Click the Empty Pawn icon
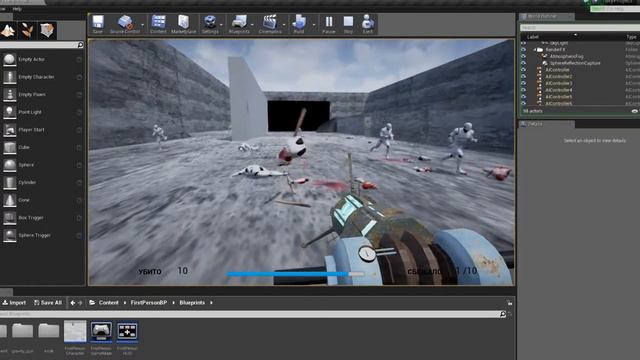Image resolution: width=640 pixels, height=360 pixels. (9, 94)
